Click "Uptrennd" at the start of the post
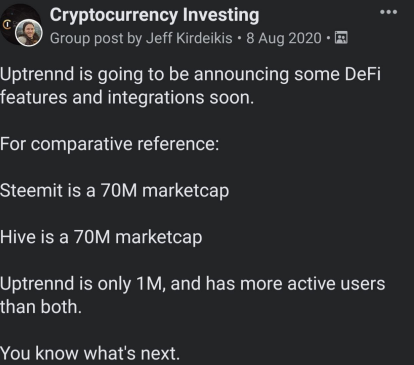 pos(37,75)
